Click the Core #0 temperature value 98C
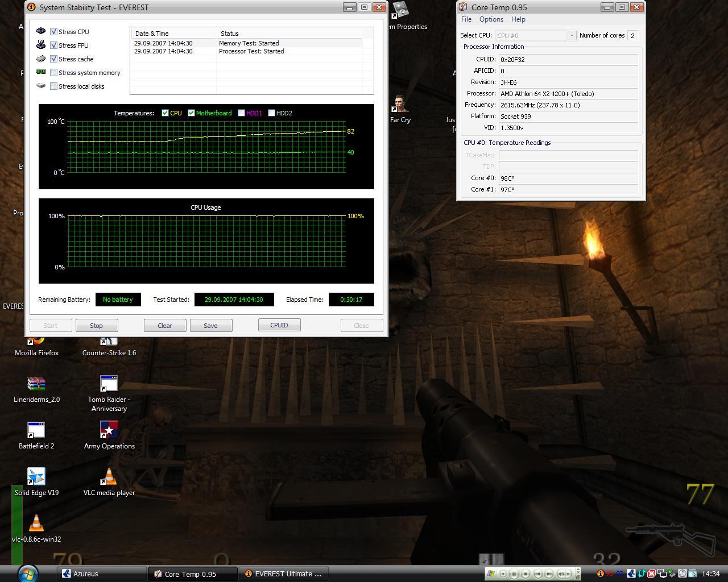 coord(568,178)
